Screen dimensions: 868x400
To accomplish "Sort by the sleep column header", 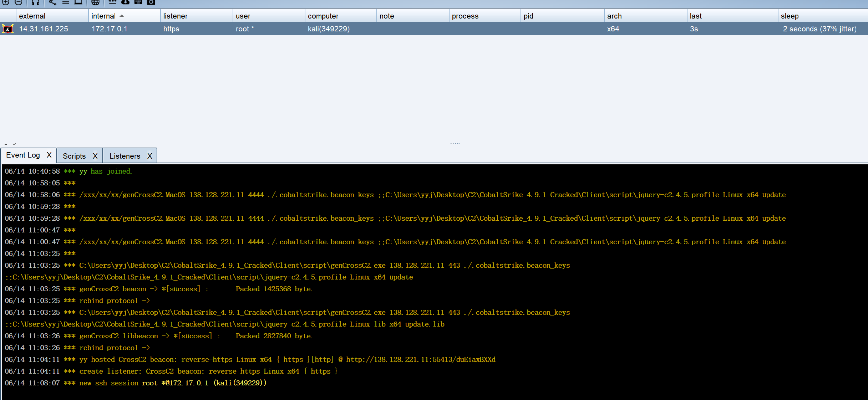I will (x=823, y=16).
